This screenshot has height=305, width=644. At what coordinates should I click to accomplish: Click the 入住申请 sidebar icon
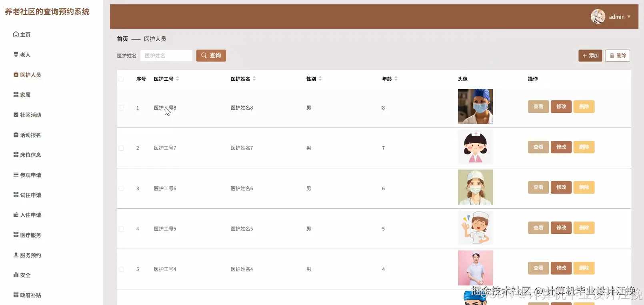[16, 215]
